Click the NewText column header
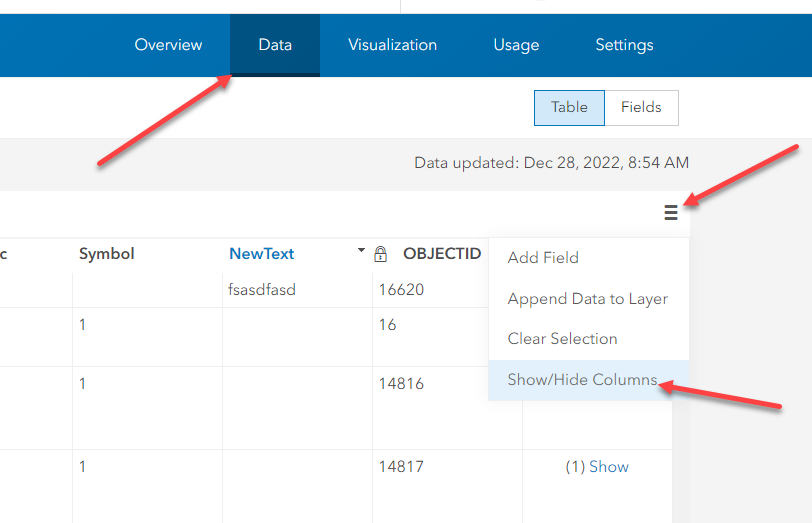Screen dimensions: 812x523 pos(262,254)
